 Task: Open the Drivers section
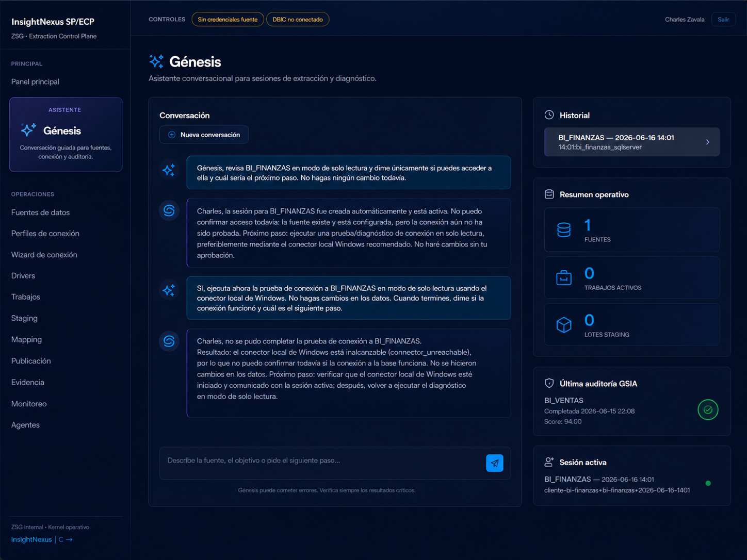coord(23,276)
